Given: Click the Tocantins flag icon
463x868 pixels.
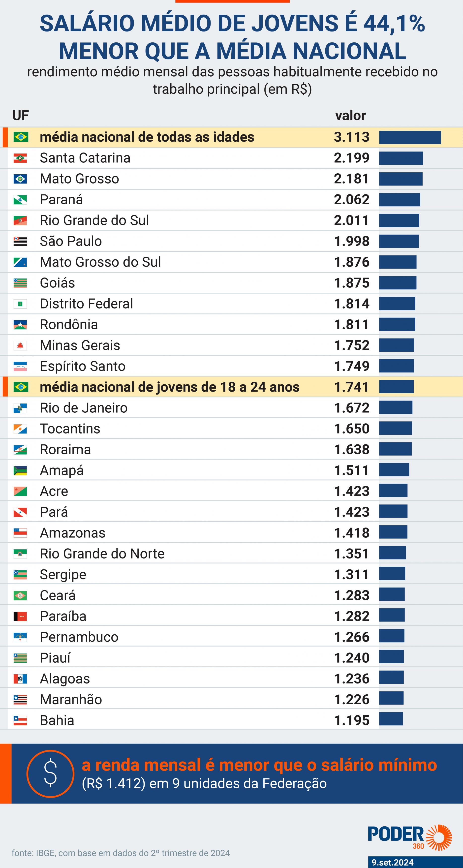Looking at the screenshot, I should (x=20, y=429).
